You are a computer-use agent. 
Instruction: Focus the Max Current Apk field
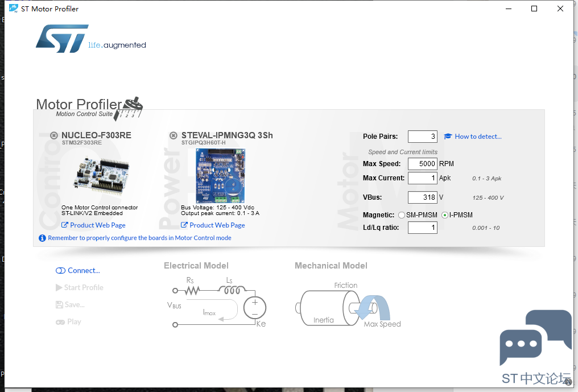422,178
